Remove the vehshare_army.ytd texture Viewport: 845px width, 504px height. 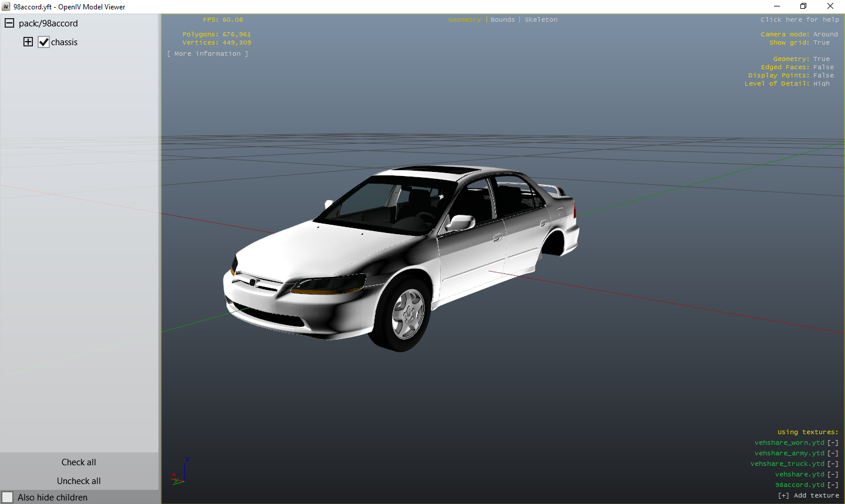pyautogui.click(x=833, y=453)
